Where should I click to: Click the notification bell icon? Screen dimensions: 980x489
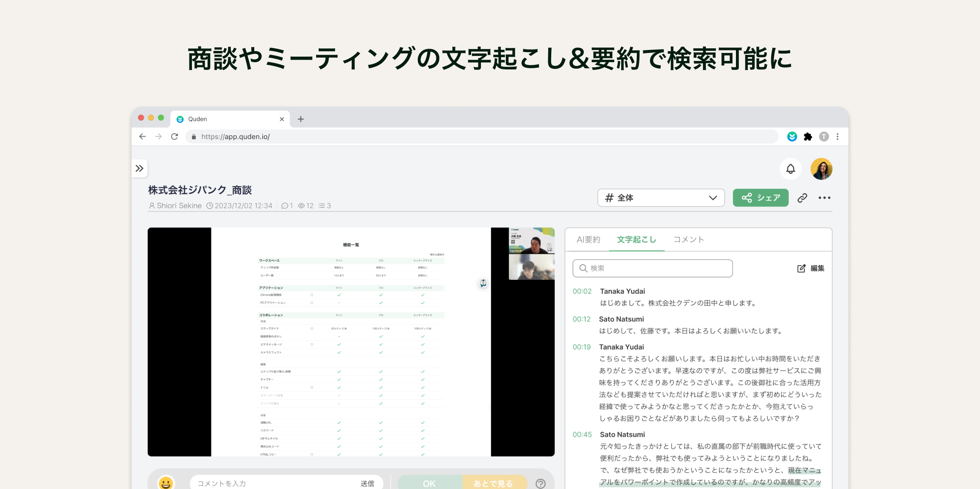[x=790, y=169]
